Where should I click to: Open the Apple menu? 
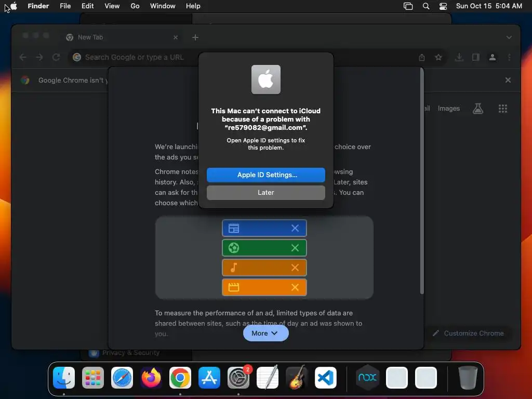click(14, 6)
